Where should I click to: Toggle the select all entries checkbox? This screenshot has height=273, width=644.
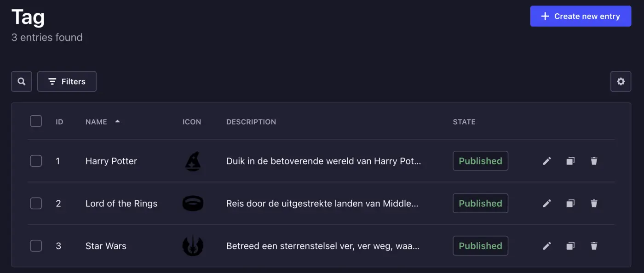coord(36,121)
